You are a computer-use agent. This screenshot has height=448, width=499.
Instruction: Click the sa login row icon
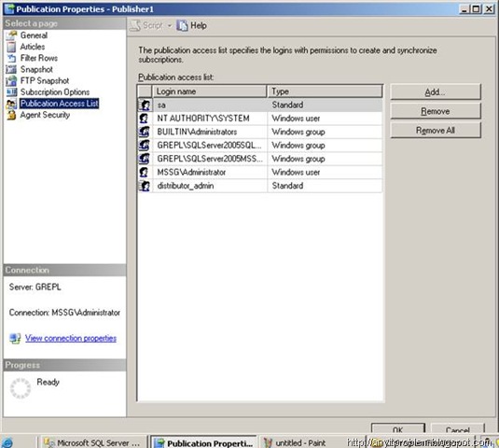[x=146, y=105]
